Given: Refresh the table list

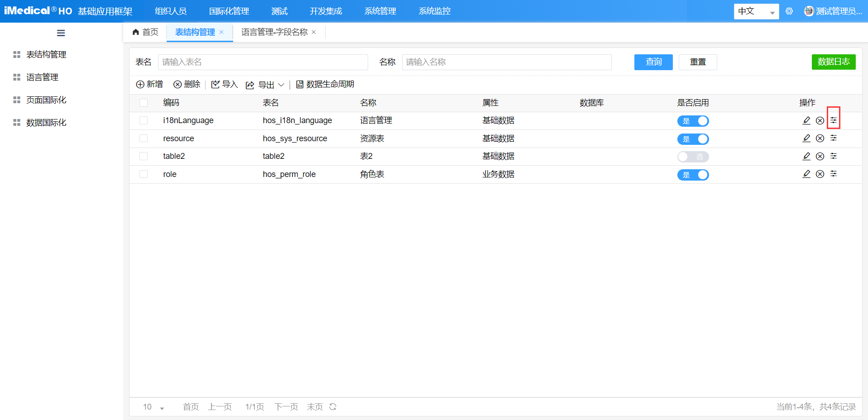Looking at the screenshot, I should point(333,406).
